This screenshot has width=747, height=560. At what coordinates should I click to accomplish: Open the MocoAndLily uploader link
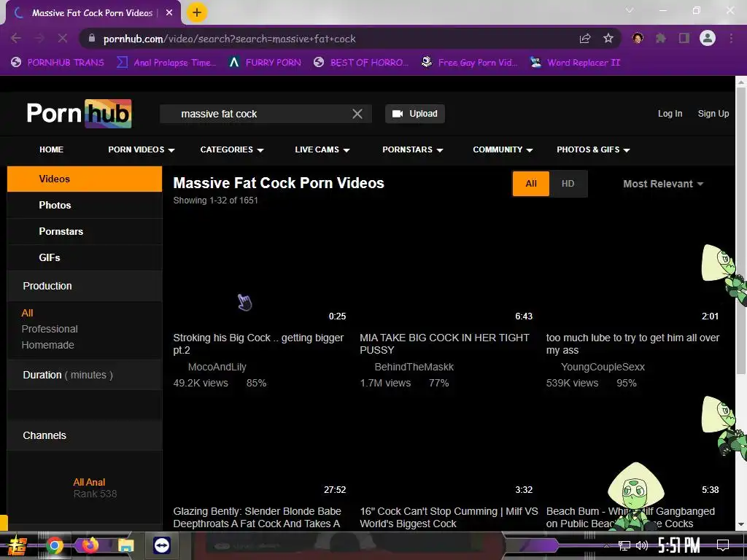pos(217,367)
